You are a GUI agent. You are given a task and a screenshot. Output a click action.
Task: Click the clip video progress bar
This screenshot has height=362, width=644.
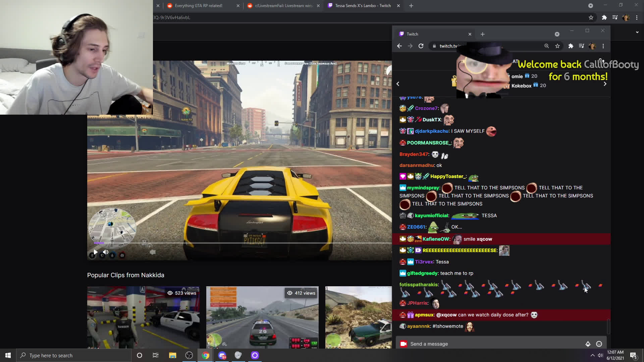pos(235,243)
